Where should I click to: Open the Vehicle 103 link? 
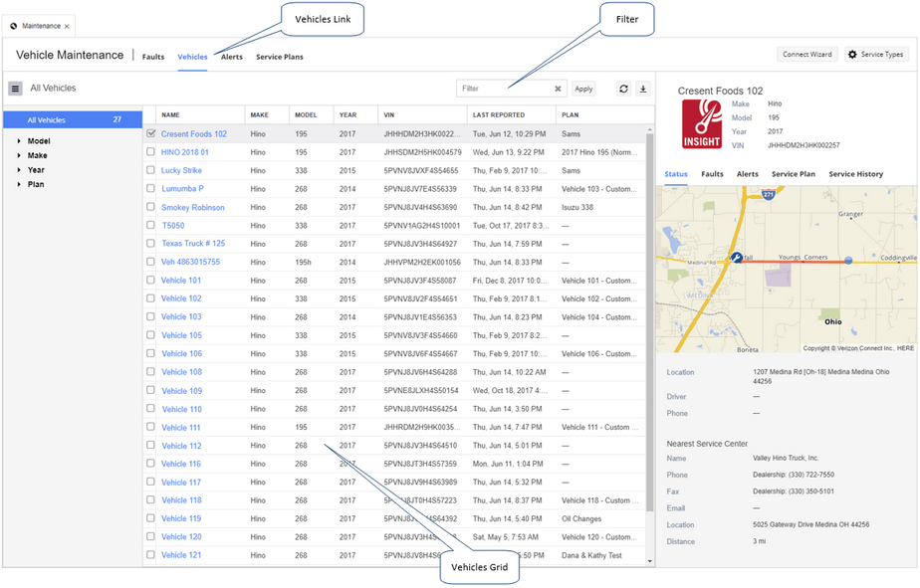[181, 316]
